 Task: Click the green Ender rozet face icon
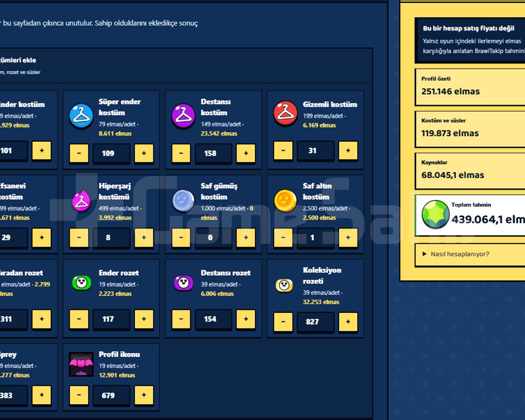coord(81,283)
